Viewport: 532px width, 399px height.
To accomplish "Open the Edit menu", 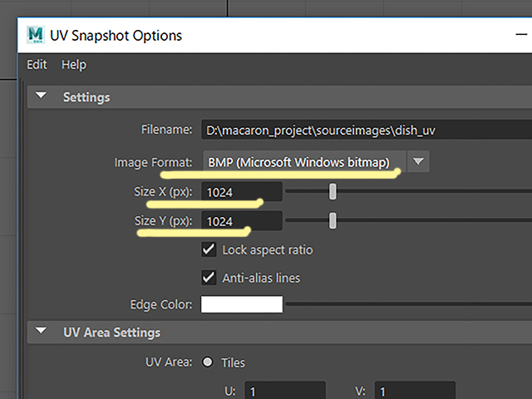I will point(37,65).
